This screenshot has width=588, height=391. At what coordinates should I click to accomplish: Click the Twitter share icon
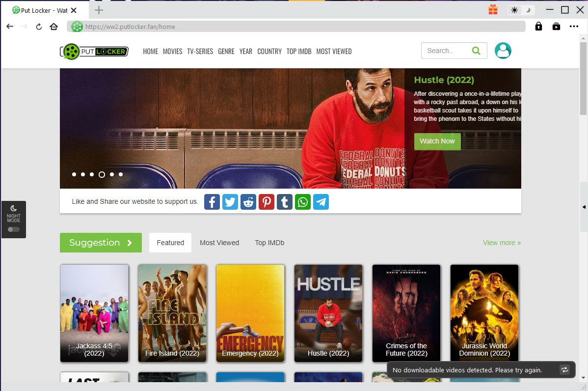pyautogui.click(x=230, y=202)
